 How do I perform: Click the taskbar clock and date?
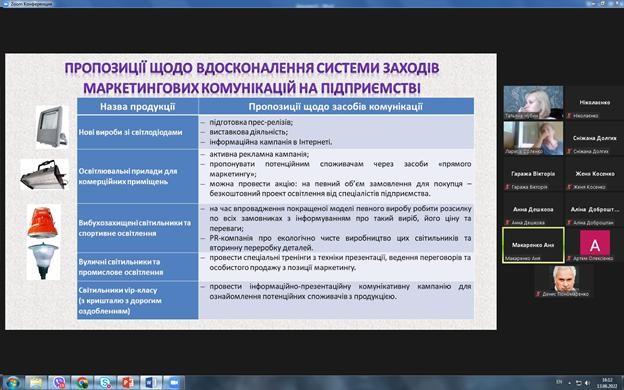(607, 383)
